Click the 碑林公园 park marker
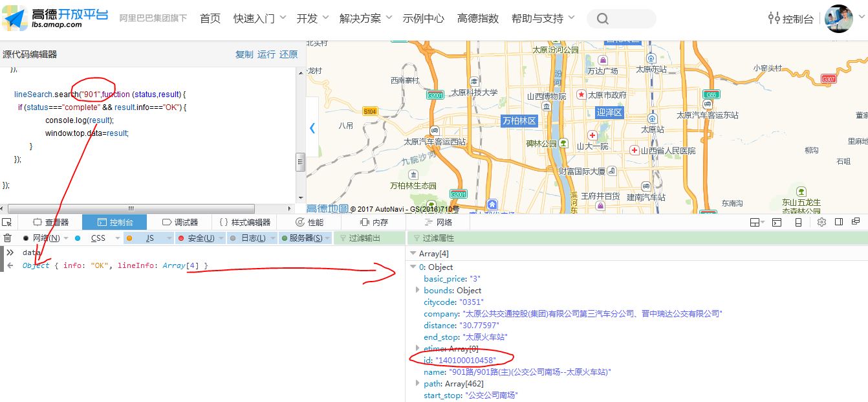 click(563, 143)
